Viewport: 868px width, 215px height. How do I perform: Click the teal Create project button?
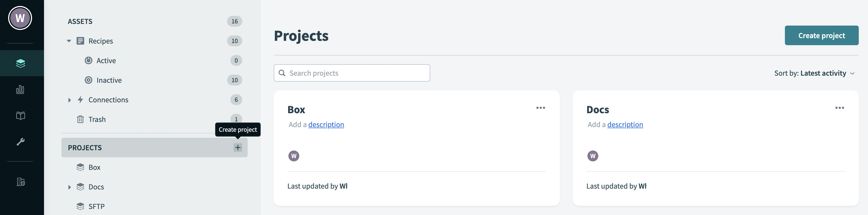[821, 35]
